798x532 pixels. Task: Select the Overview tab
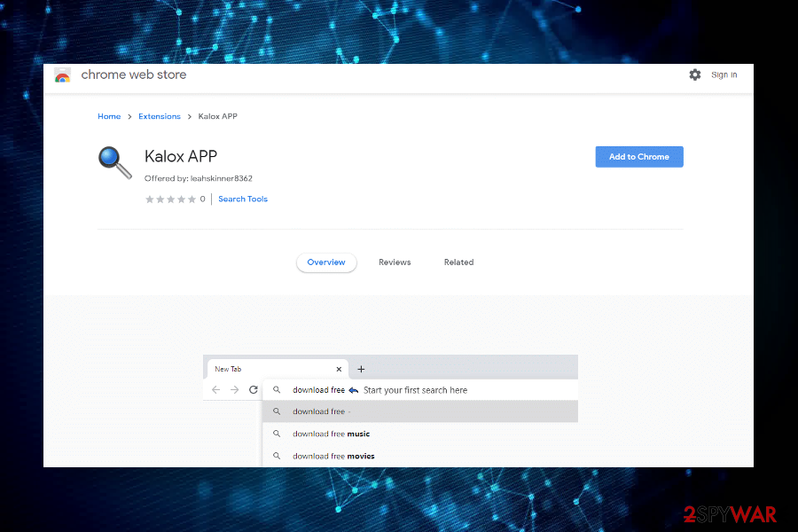326,262
